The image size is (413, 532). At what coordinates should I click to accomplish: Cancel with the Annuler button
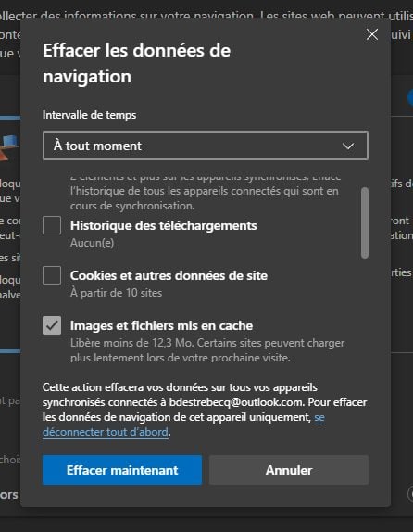[x=289, y=470]
